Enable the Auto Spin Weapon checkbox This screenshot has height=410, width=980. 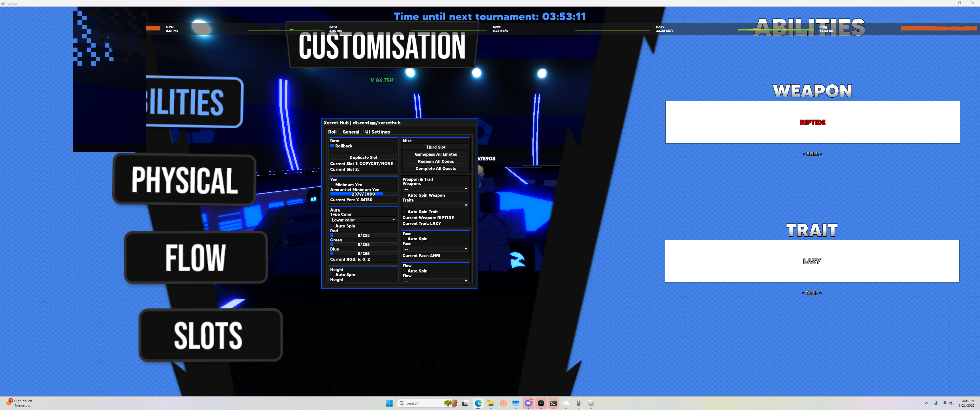(405, 195)
